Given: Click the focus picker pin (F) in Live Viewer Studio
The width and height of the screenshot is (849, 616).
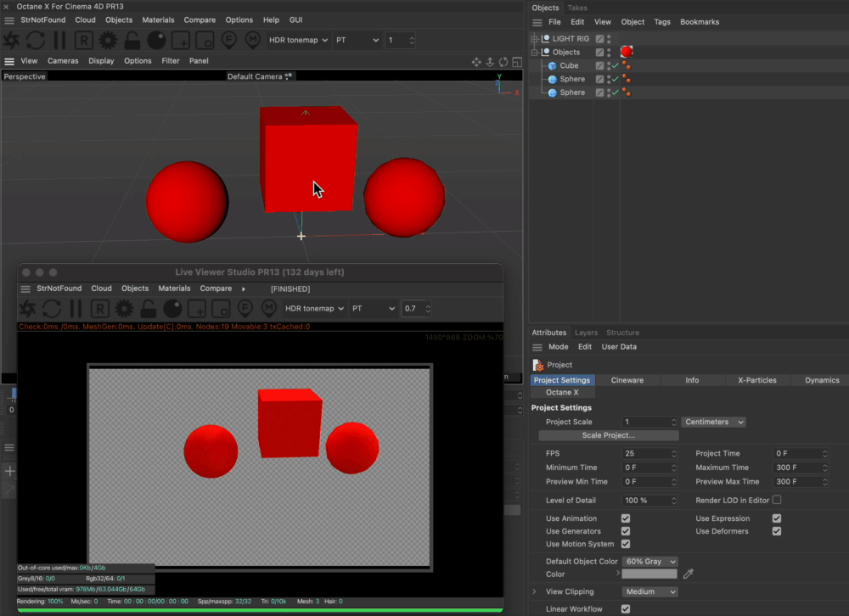Looking at the screenshot, I should point(245,309).
